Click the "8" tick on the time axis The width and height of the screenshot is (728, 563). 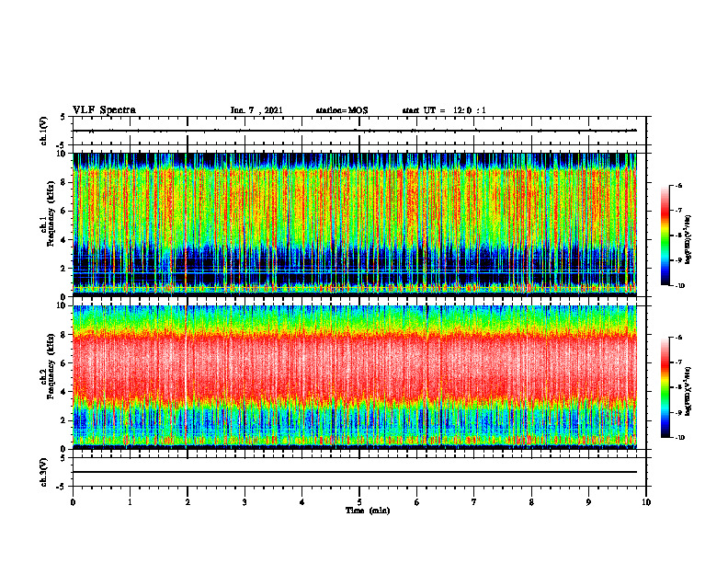pyautogui.click(x=531, y=502)
